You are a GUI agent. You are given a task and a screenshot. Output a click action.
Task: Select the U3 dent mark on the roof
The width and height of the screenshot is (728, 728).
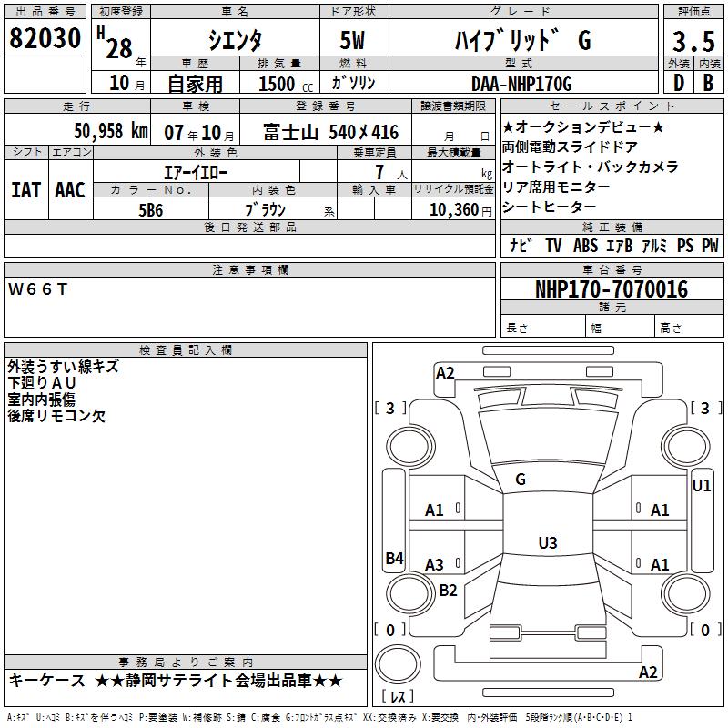(x=548, y=542)
